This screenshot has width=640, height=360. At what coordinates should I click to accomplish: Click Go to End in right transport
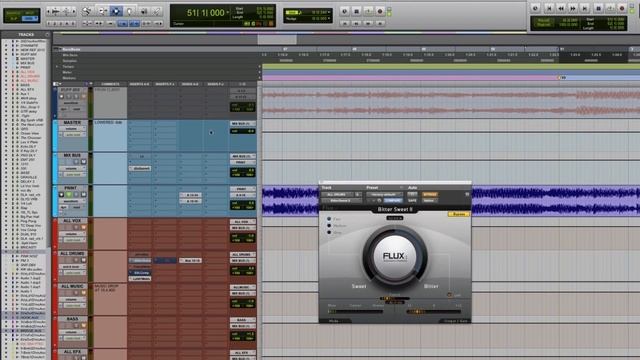click(x=584, y=8)
